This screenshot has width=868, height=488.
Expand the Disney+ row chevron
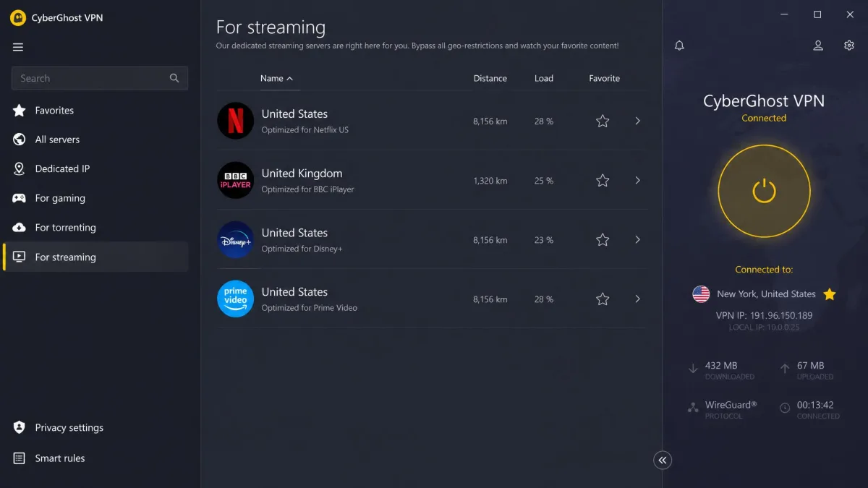(x=637, y=239)
